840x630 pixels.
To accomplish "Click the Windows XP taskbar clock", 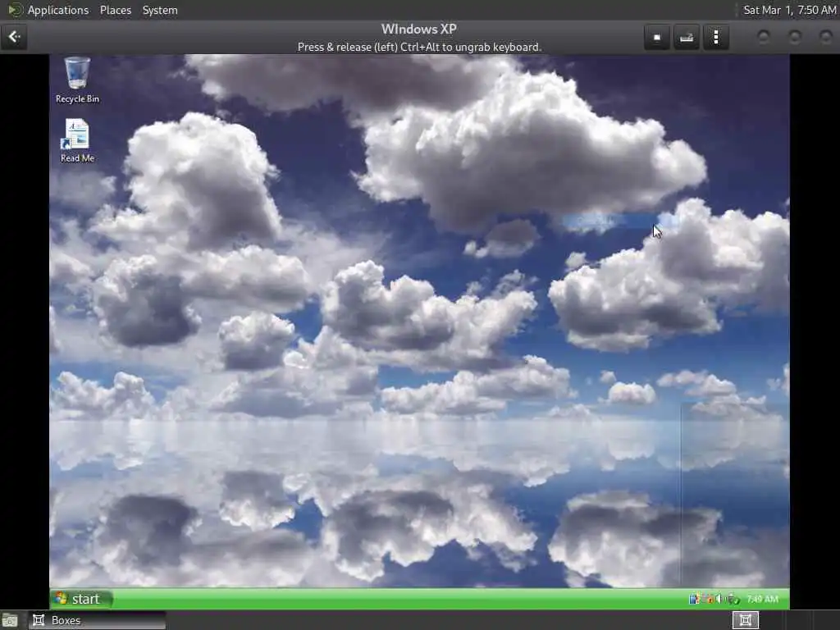I will [762, 599].
